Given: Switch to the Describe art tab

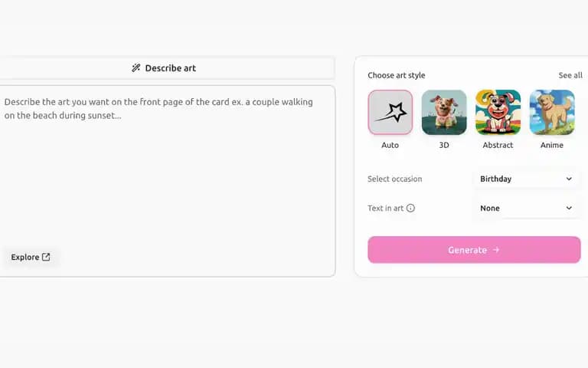Looking at the screenshot, I should click(164, 68).
